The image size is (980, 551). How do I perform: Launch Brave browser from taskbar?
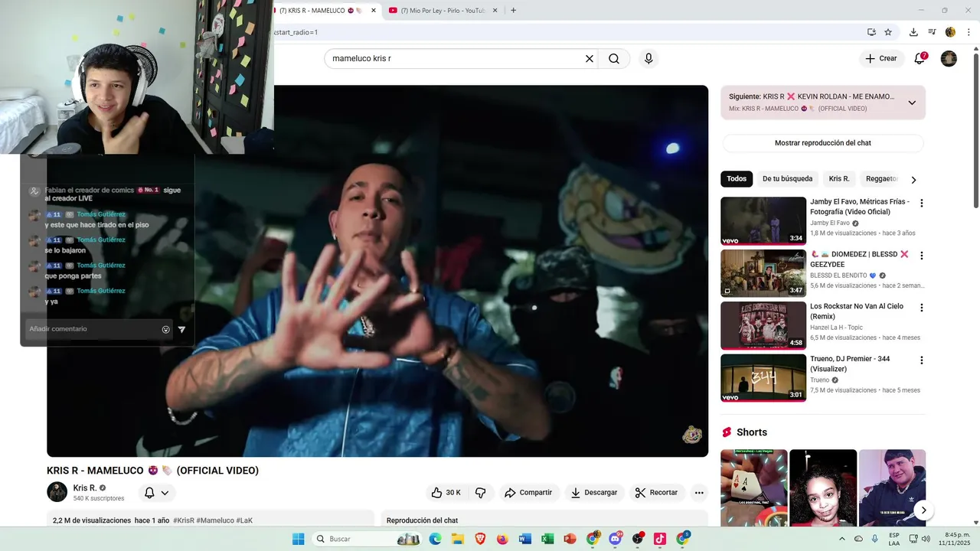(480, 539)
